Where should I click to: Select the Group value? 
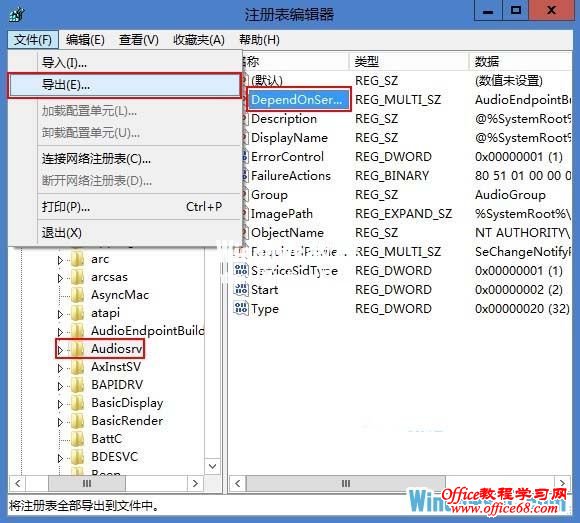click(269, 195)
